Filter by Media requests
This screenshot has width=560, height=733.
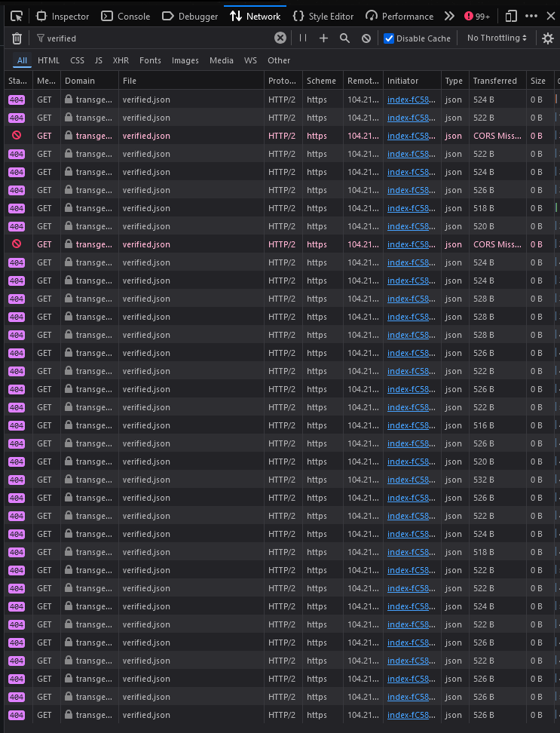point(222,60)
